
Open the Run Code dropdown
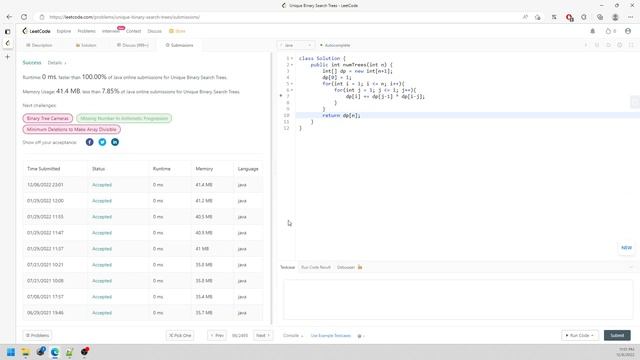[580, 336]
